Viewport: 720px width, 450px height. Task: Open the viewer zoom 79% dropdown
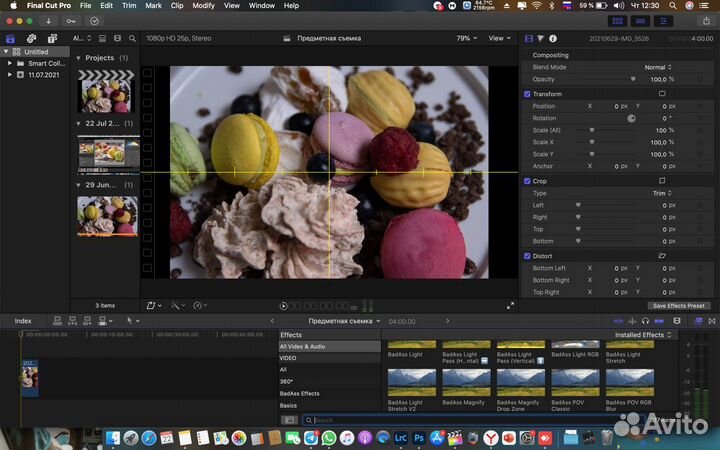(467, 38)
